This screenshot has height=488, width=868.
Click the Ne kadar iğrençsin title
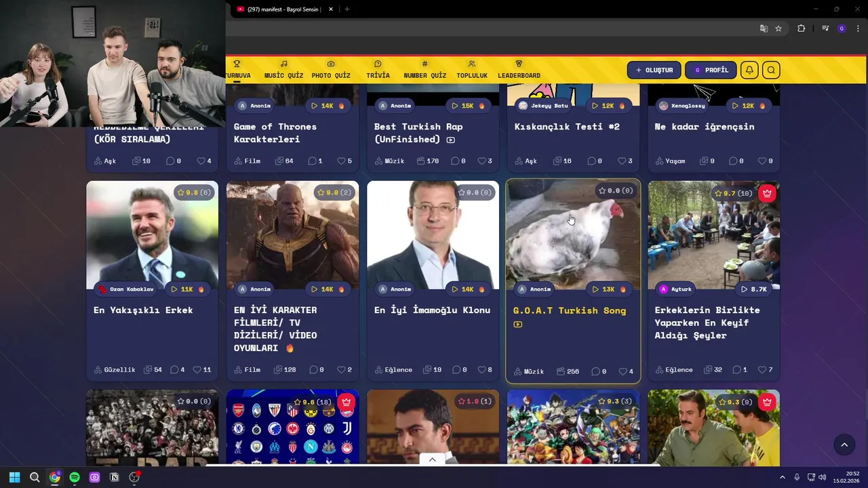click(x=704, y=126)
